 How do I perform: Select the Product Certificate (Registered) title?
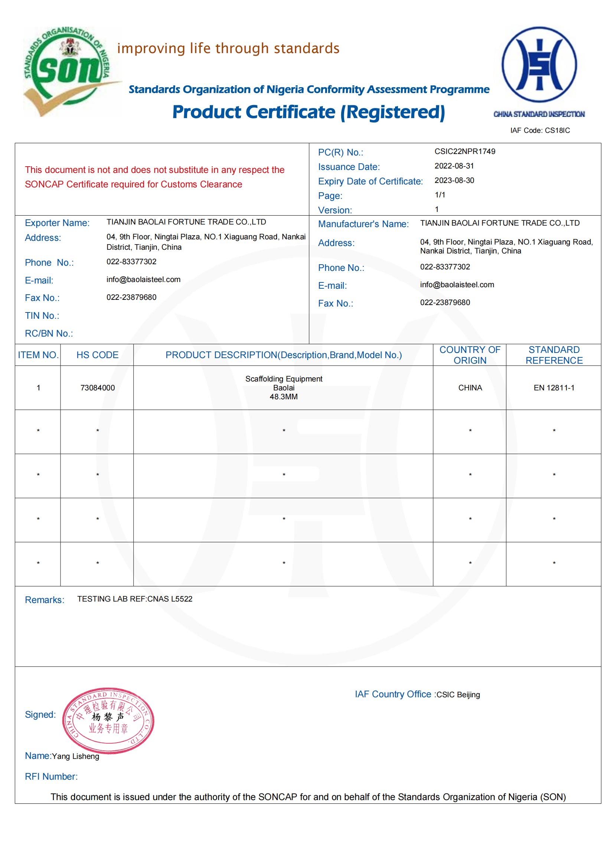308,112
